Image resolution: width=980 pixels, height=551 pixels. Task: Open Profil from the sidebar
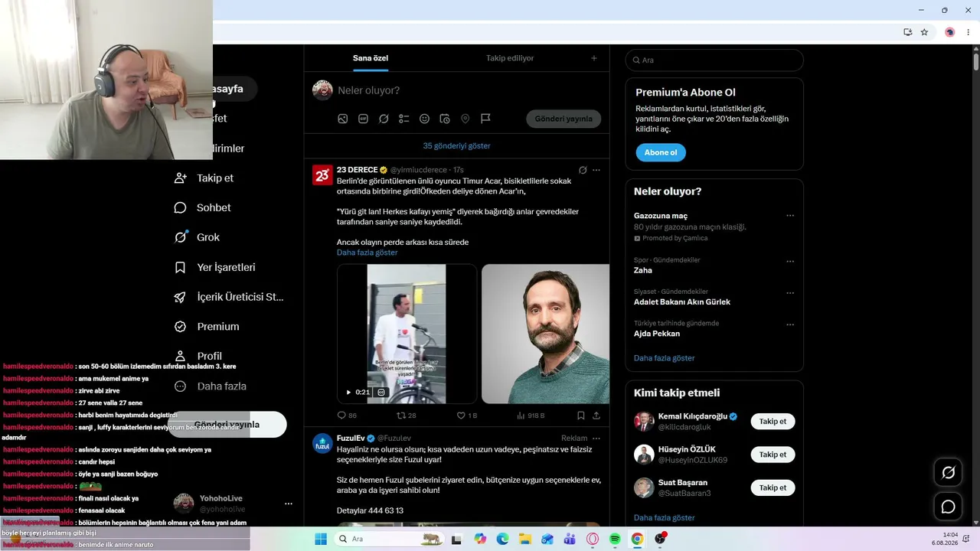(x=199, y=356)
